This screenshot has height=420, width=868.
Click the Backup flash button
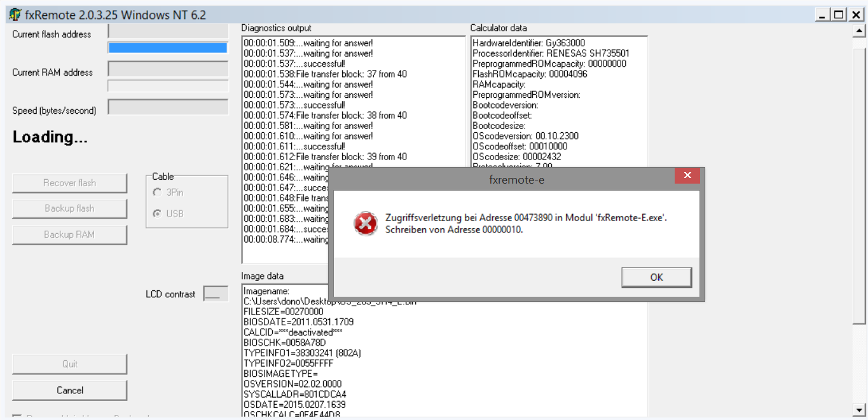pos(69,208)
